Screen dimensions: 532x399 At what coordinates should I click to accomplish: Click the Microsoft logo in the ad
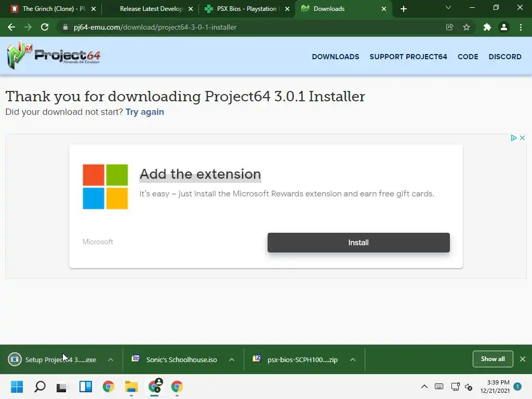[105, 187]
